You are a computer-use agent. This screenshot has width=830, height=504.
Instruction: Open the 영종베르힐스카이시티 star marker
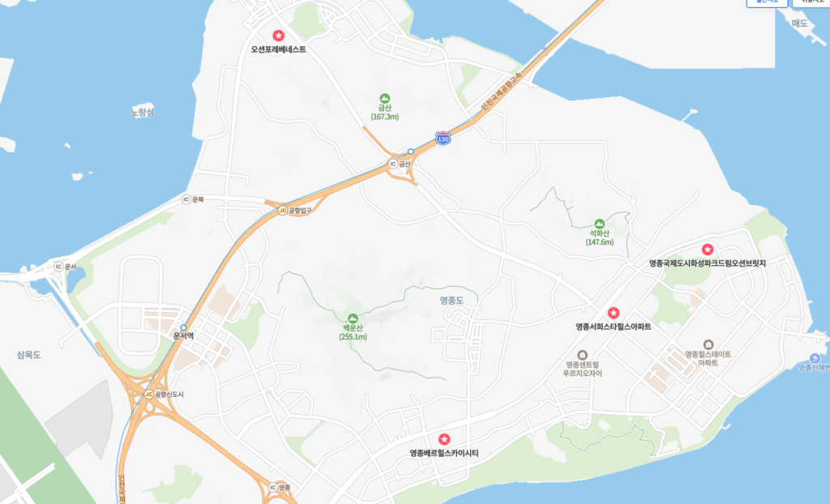tap(444, 439)
